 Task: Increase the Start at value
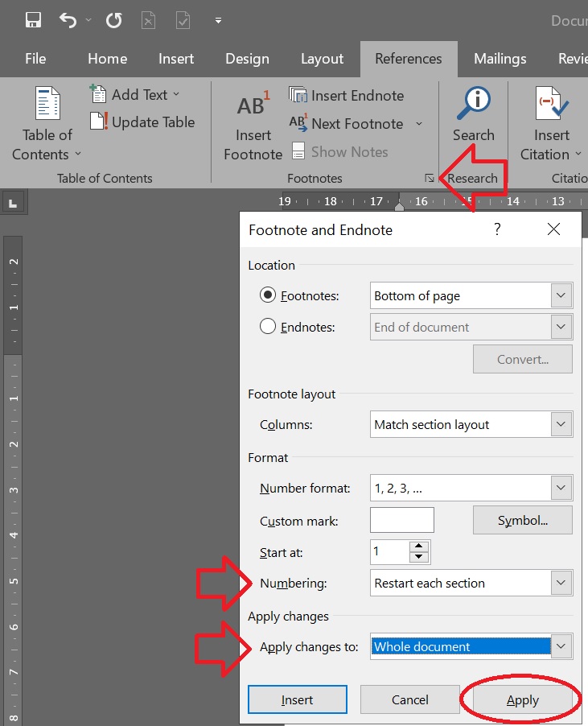(x=418, y=547)
